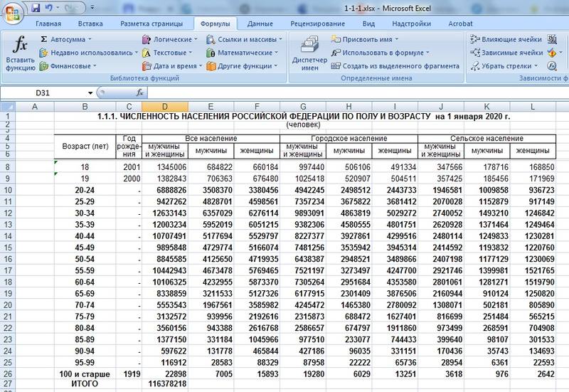The width and height of the screenshot is (569, 392).
Task: Click the Name Box showing D31
Action: click(51, 92)
